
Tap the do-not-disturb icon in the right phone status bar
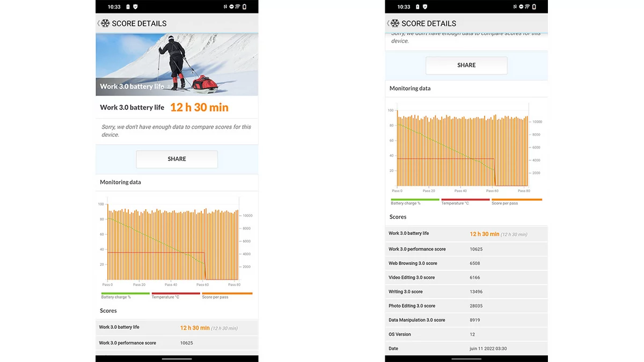(x=521, y=7)
